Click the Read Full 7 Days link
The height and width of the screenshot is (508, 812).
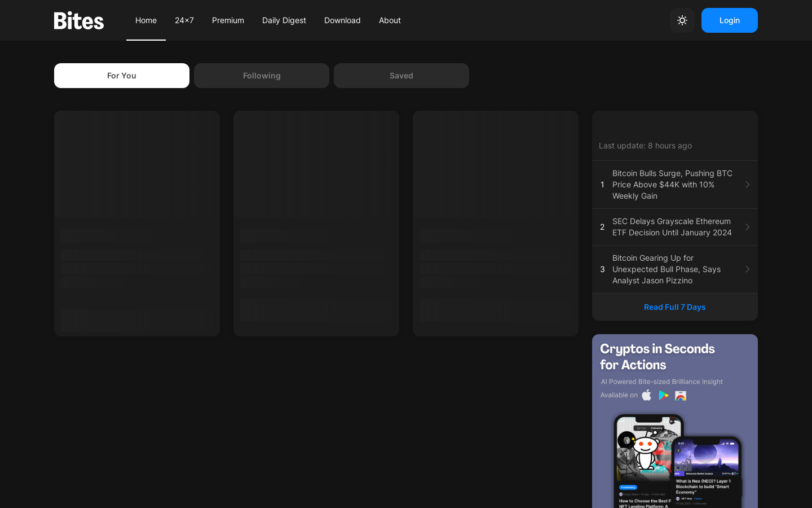coord(674,307)
